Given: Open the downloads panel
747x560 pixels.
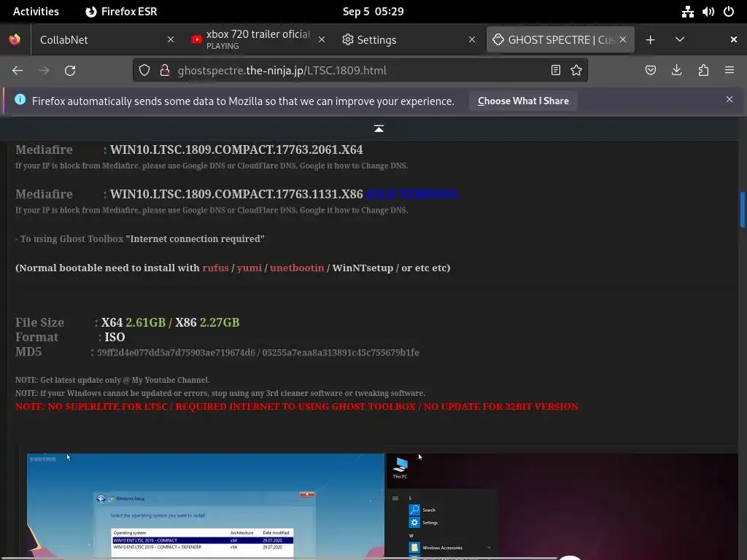Looking at the screenshot, I should tap(676, 71).
